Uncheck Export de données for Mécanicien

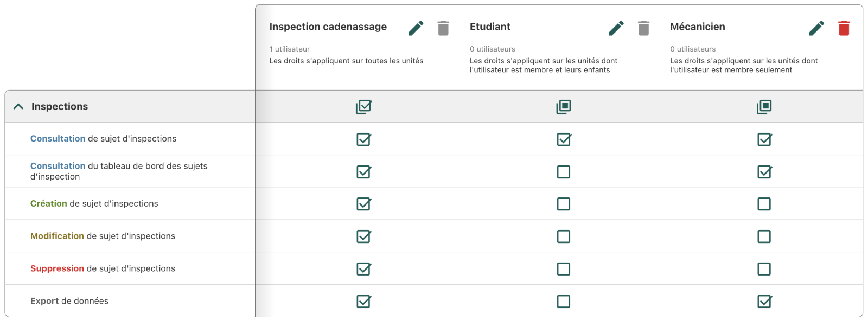coord(764,302)
